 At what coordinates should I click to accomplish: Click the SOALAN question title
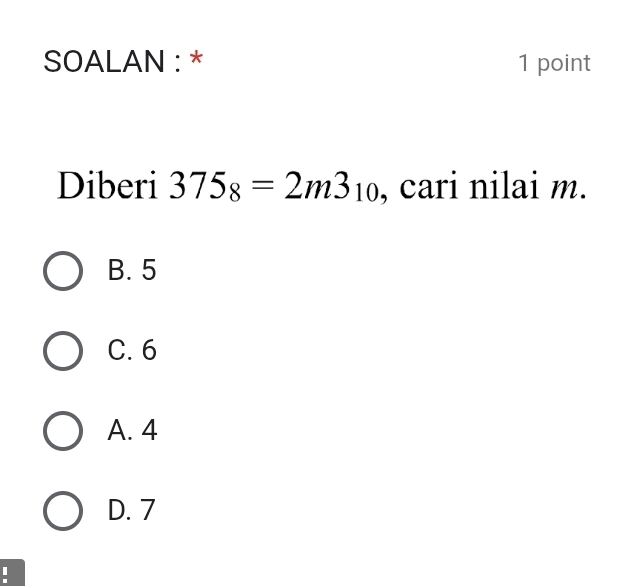coord(112,63)
